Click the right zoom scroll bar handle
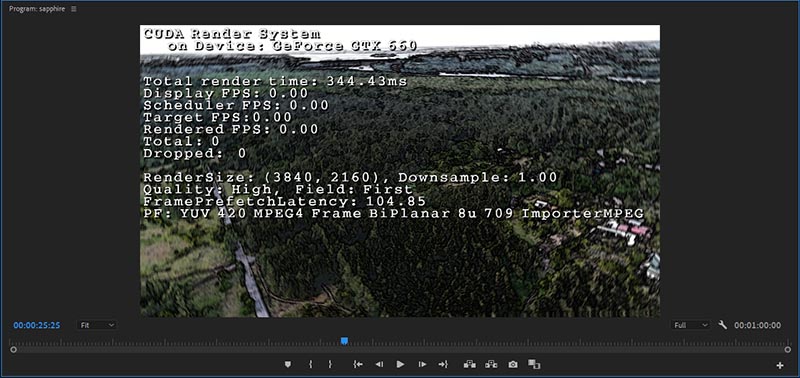The height and width of the screenshot is (378, 800). point(789,349)
